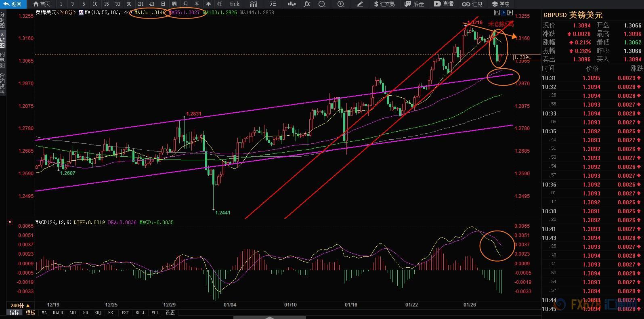This screenshot has height=319, width=644.
Task: Toggle the PSY indicator button
Action: click(126, 313)
